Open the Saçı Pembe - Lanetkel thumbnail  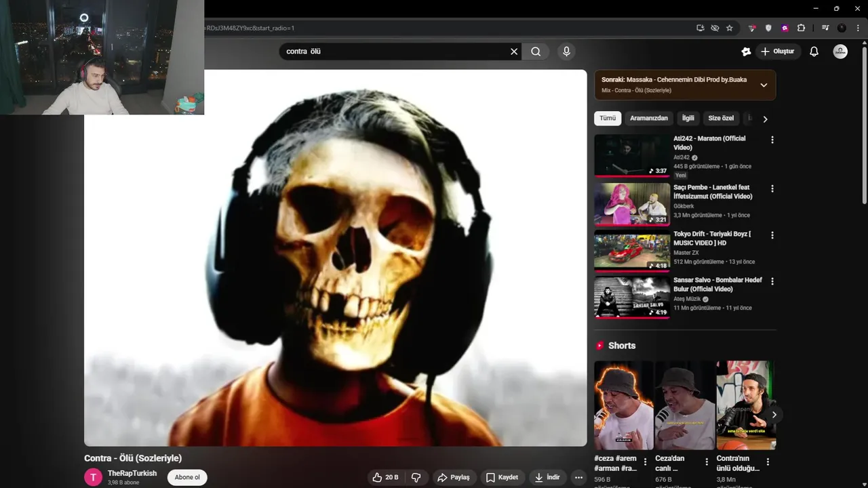pyautogui.click(x=632, y=204)
